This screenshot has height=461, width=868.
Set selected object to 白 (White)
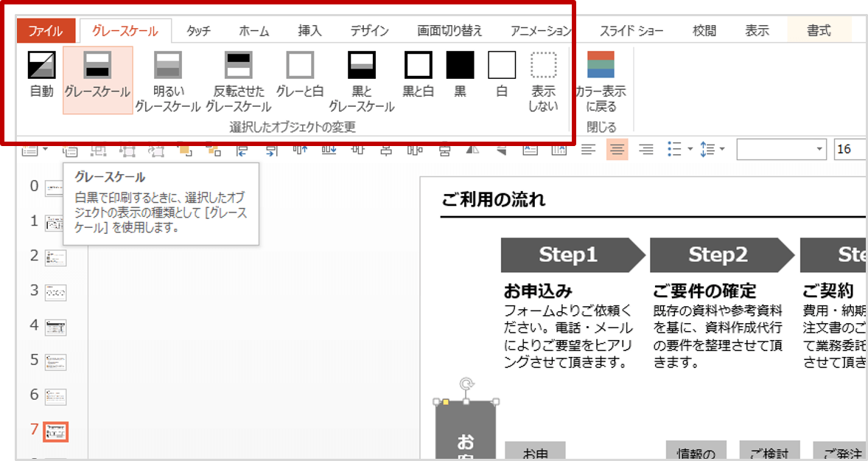(502, 74)
